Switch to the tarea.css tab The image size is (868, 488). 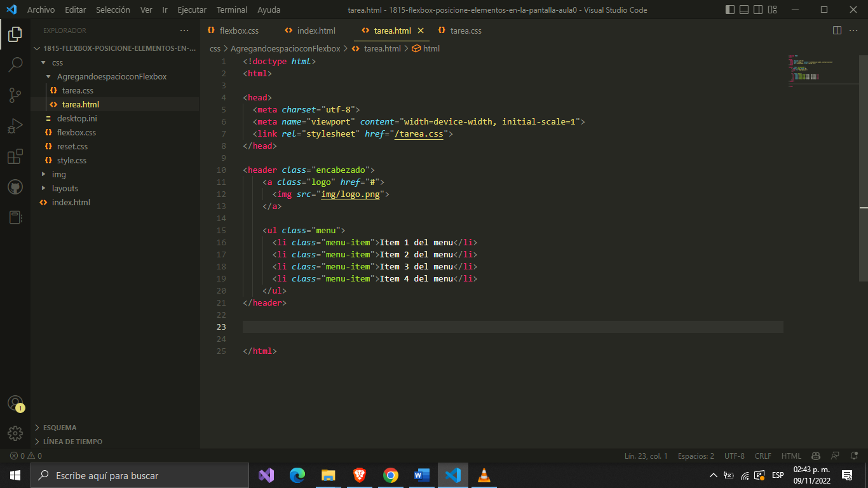click(466, 30)
